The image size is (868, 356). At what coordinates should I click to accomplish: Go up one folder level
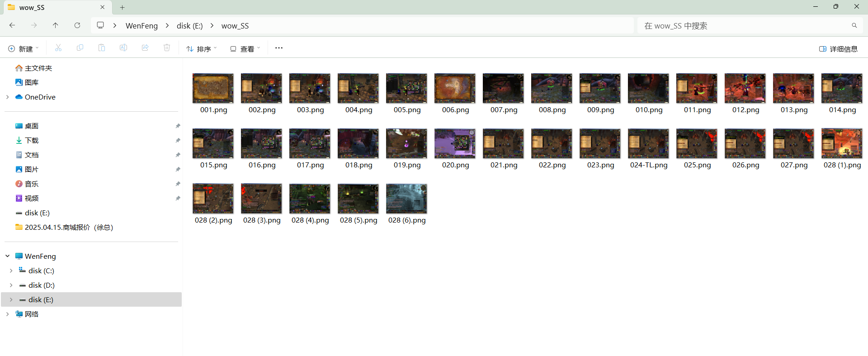56,25
